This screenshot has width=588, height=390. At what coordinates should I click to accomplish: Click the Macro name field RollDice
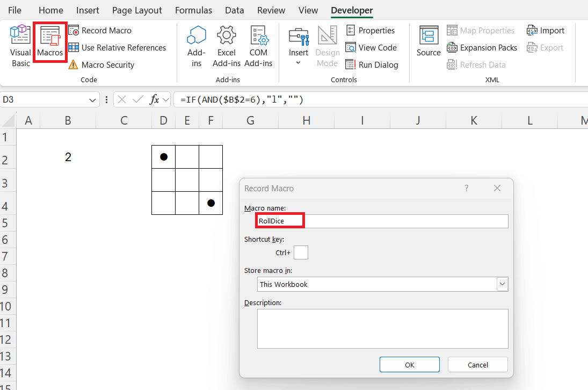point(382,221)
